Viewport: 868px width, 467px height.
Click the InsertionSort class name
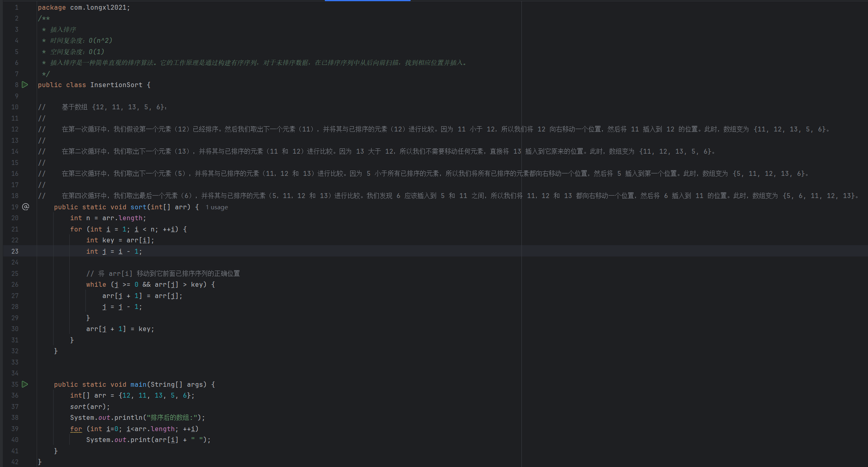(116, 85)
